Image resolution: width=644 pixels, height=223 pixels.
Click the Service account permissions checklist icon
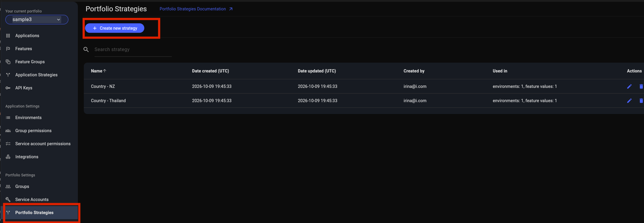pos(8,144)
